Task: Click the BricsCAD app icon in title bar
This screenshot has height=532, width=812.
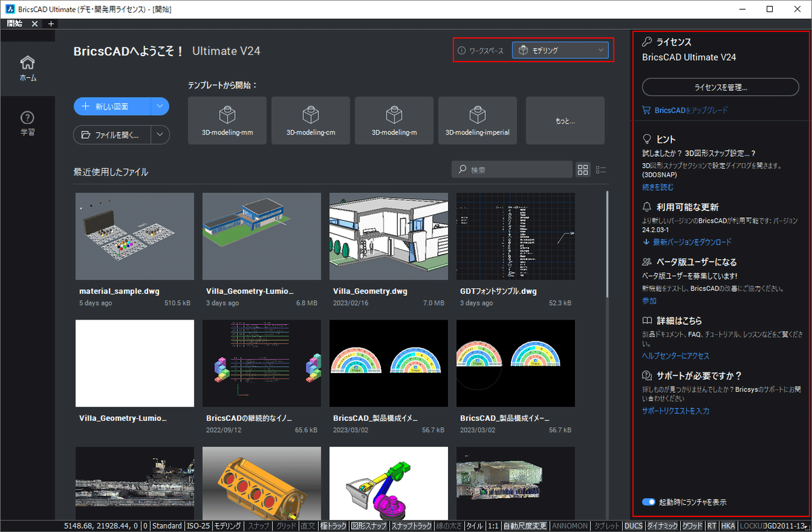Action: [x=8, y=9]
